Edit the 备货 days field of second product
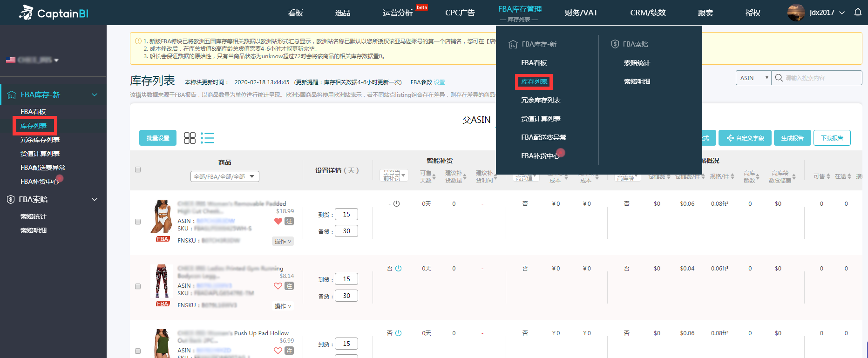Image resolution: width=868 pixels, height=358 pixels. [x=346, y=296]
